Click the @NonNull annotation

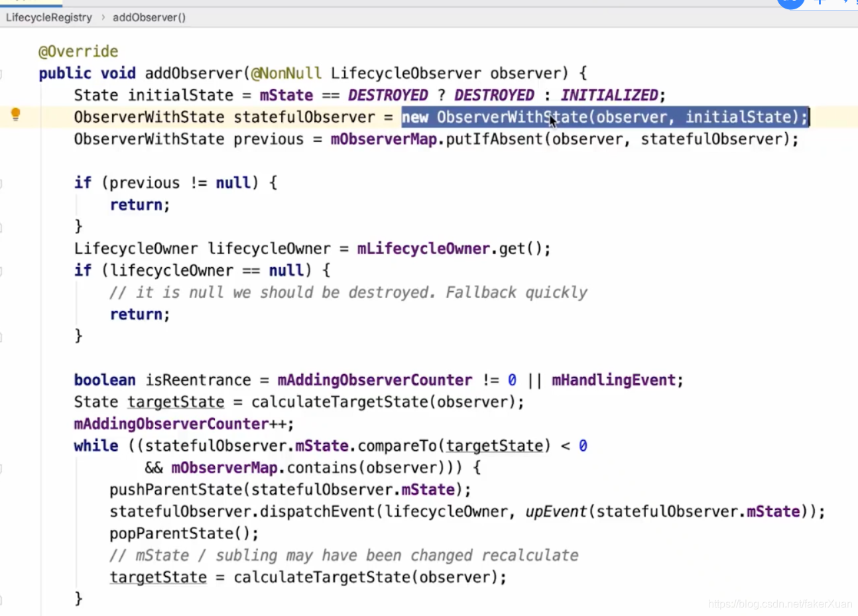click(x=286, y=74)
